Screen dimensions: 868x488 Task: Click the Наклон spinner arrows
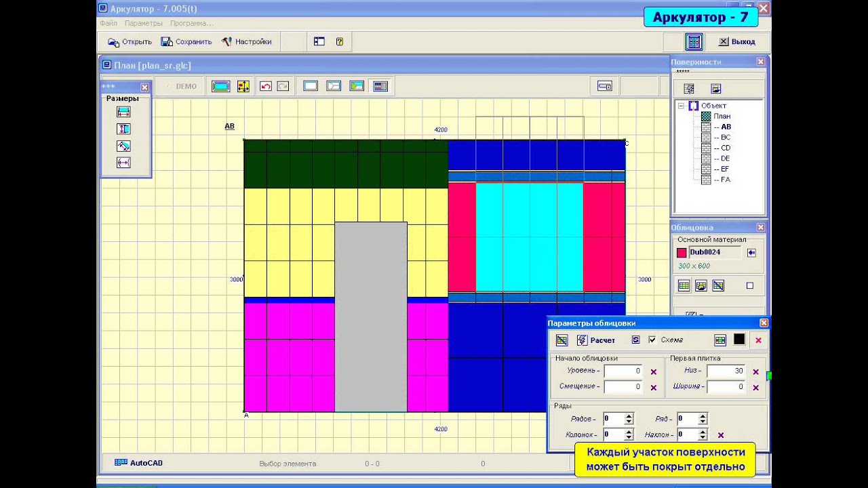[x=703, y=435]
